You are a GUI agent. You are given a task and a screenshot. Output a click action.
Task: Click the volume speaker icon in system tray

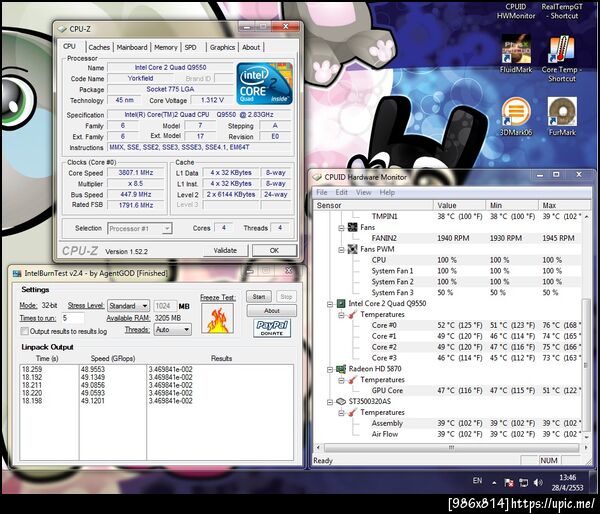[x=538, y=482]
